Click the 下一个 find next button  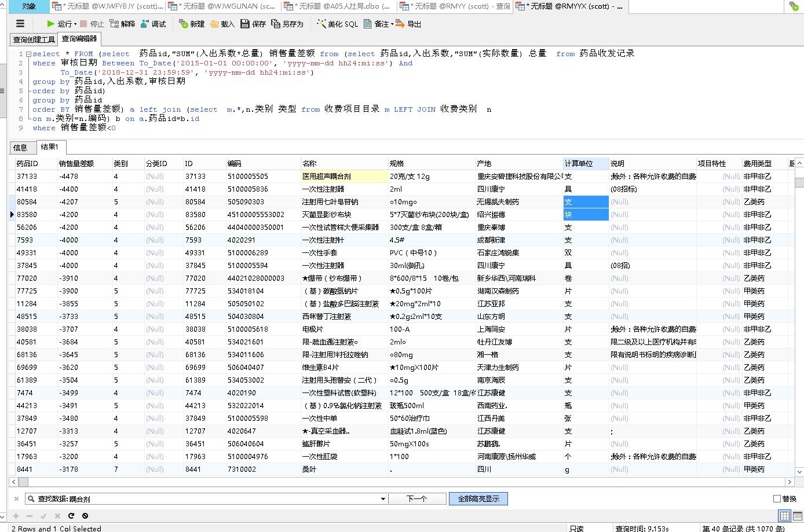(418, 498)
